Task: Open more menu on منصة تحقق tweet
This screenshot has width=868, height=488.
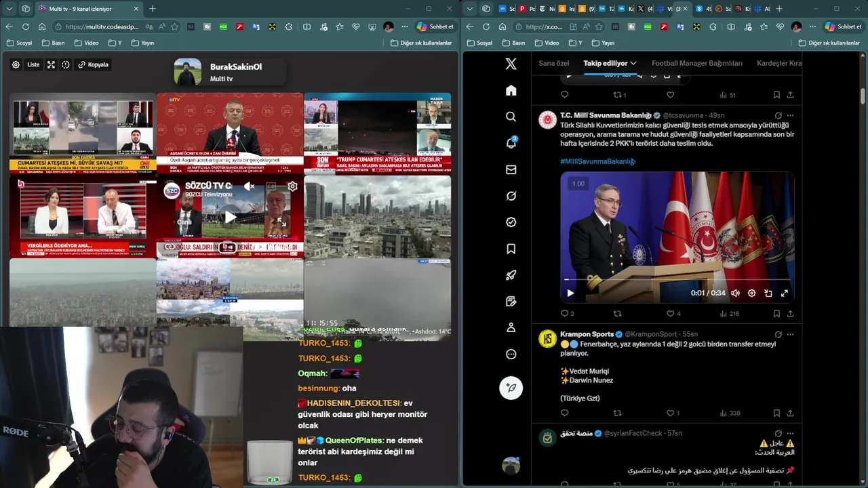Action: point(790,433)
